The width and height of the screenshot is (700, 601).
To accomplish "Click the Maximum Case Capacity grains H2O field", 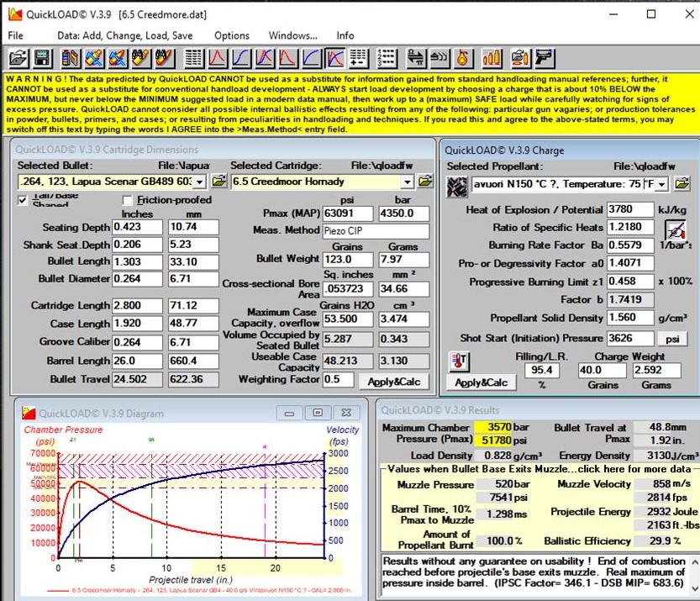I will click(348, 319).
